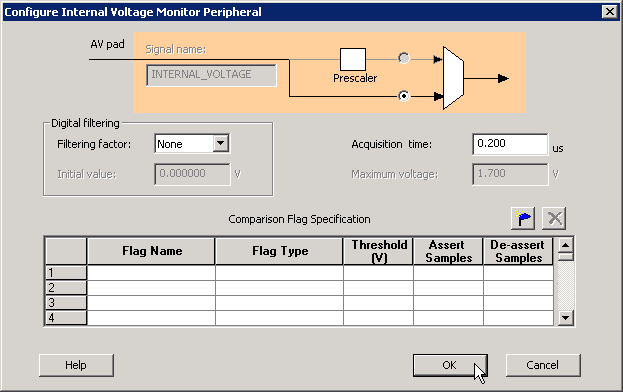Click the Cancel button
The height and width of the screenshot is (392, 623).
click(543, 365)
